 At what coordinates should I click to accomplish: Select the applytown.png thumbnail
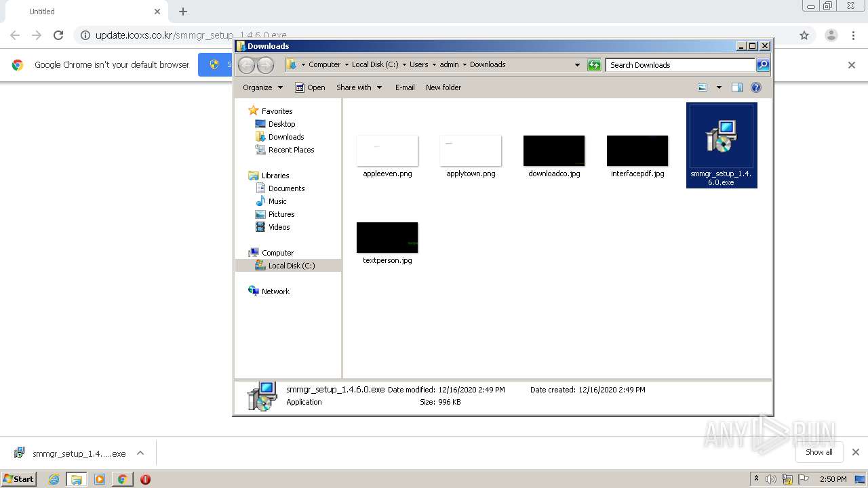[471, 151]
